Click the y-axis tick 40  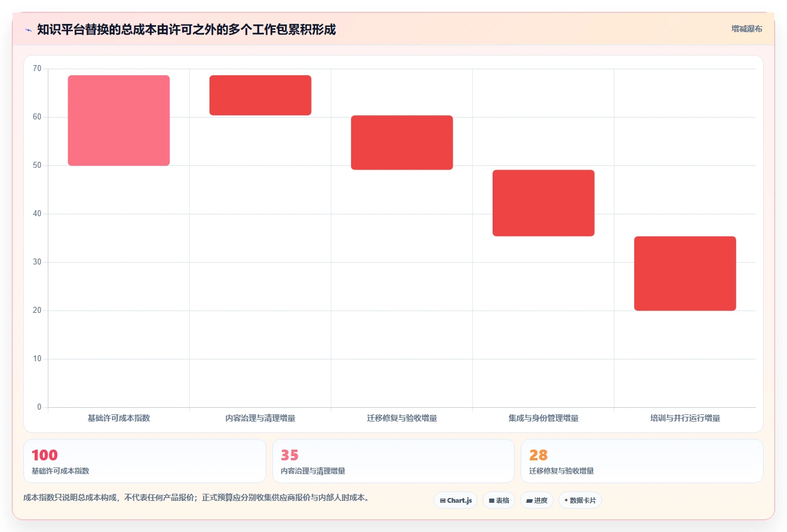(x=37, y=214)
